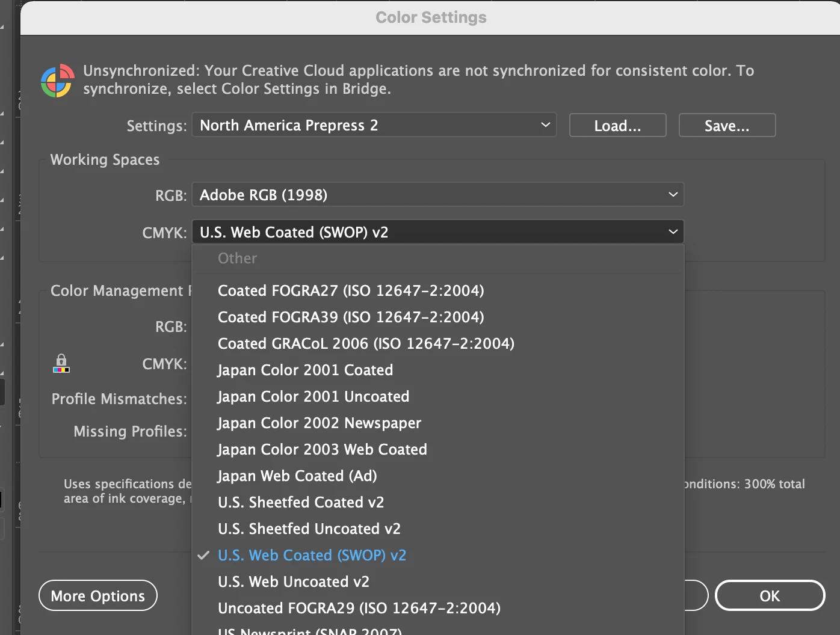This screenshot has width=840, height=635.
Task: Choose Japan Color 2001 Coated
Action: tap(438, 370)
